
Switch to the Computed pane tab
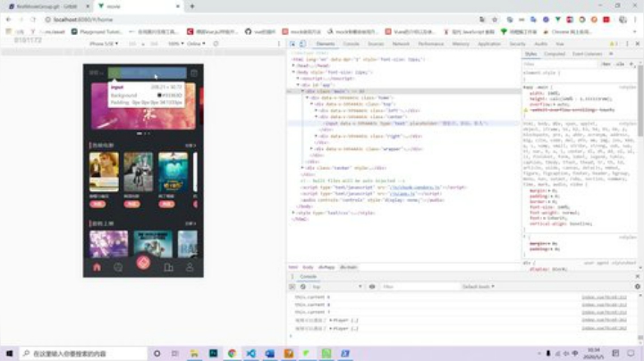coord(554,54)
